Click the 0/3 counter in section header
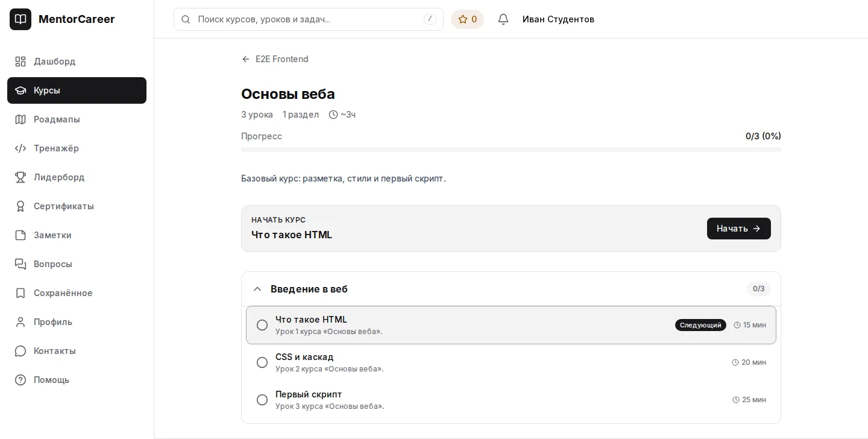Image resolution: width=868 pixels, height=439 pixels. coord(759,289)
